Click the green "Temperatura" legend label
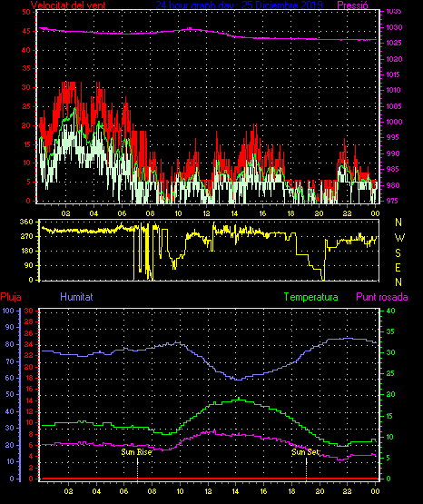Screen dimensions: 423x504 click(311, 297)
